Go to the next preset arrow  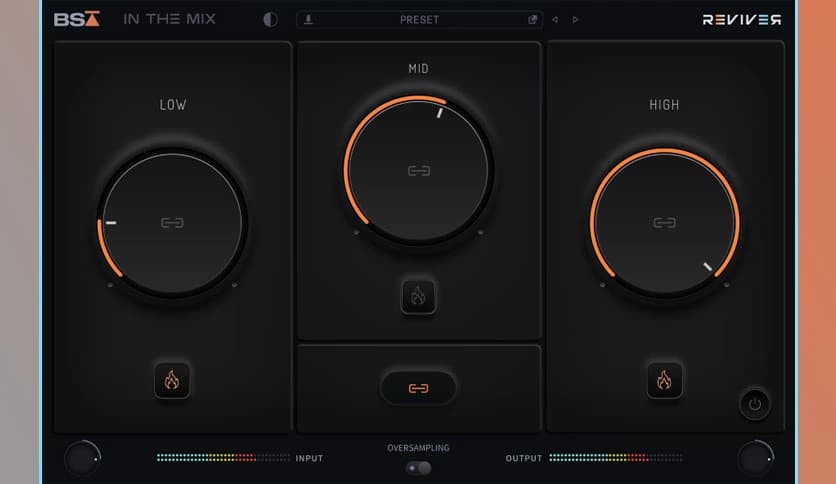pyautogui.click(x=576, y=20)
